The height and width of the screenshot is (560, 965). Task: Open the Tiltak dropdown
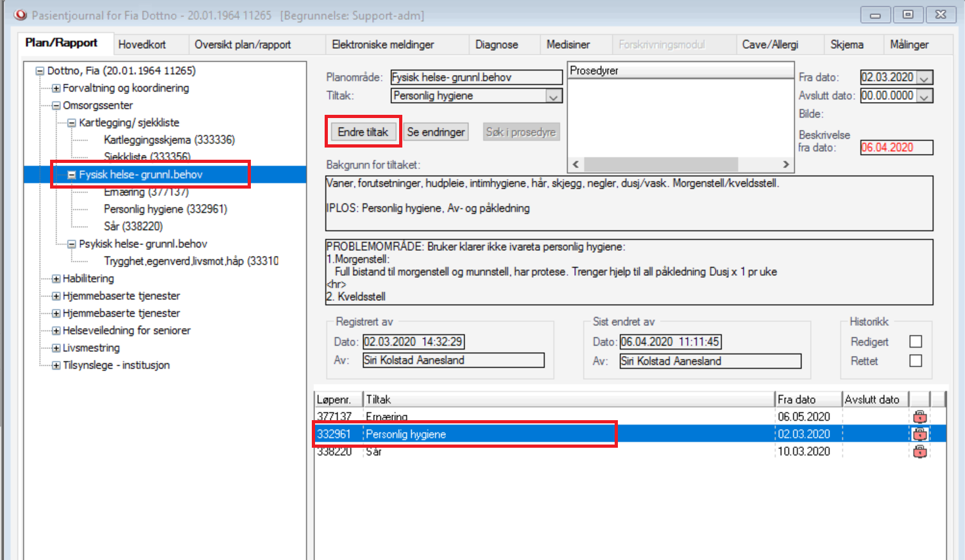(x=554, y=96)
